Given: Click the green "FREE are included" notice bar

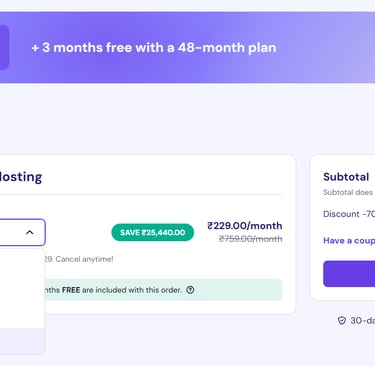Looking at the screenshot, I should click(x=163, y=290).
